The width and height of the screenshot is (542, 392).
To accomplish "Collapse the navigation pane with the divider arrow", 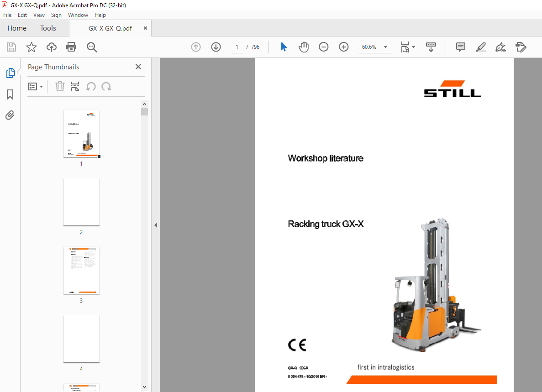I will tap(156, 225).
